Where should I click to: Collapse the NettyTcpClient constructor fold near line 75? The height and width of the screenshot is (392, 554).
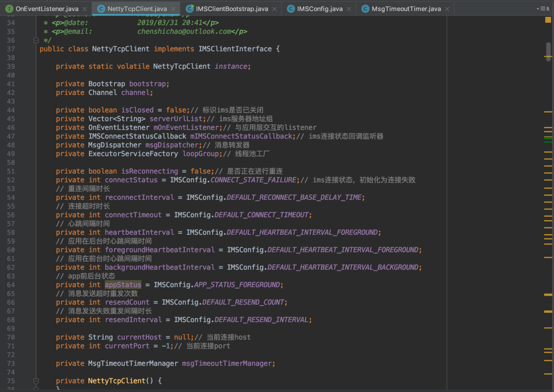[x=36, y=381]
